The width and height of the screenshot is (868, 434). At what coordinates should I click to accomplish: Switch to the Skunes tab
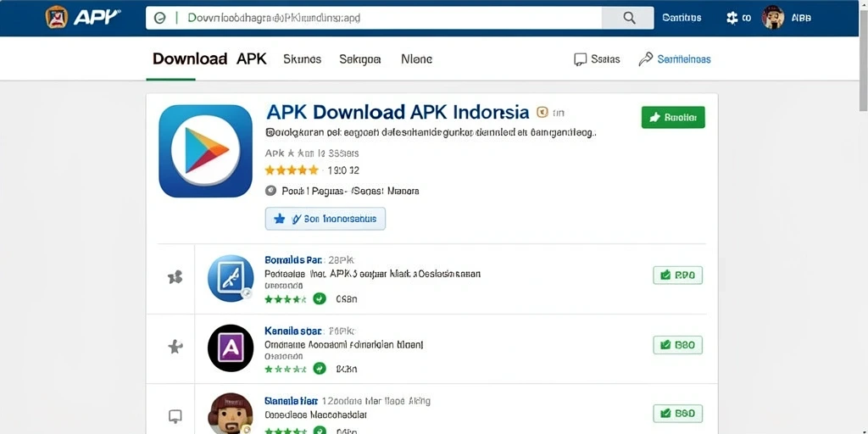point(303,58)
